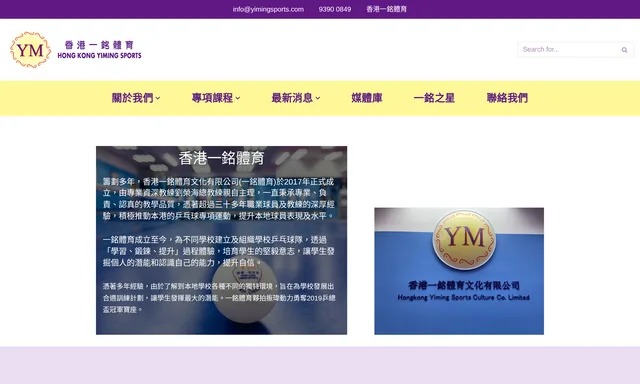Expand the 最新消息 dropdown chevron
The width and height of the screenshot is (640, 384).
click(318, 98)
